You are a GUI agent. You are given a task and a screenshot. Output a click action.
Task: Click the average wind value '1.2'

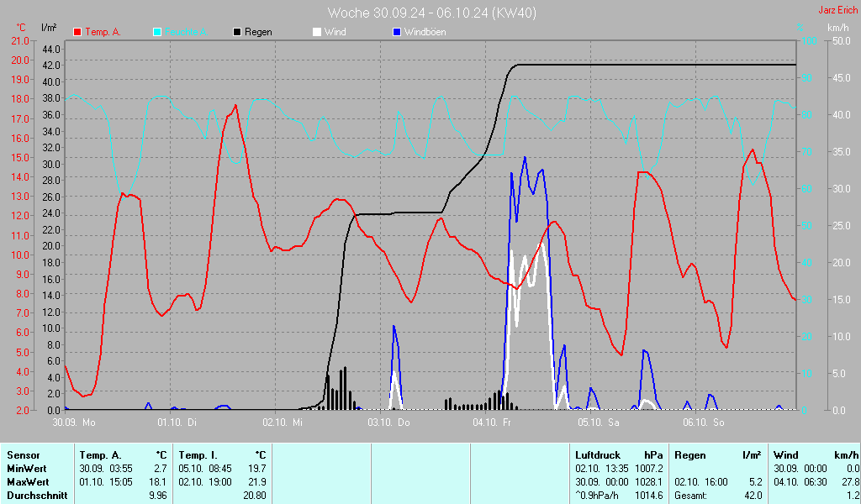click(853, 496)
